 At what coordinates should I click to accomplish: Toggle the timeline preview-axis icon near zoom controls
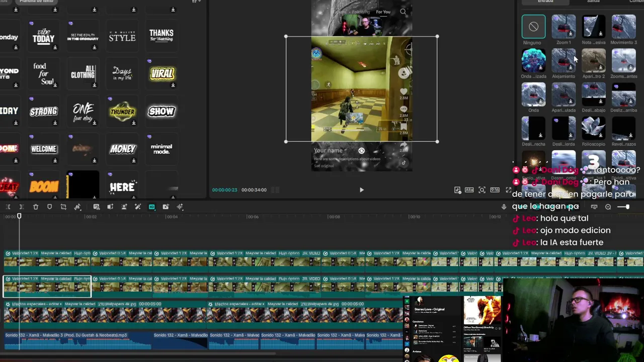(x=594, y=207)
